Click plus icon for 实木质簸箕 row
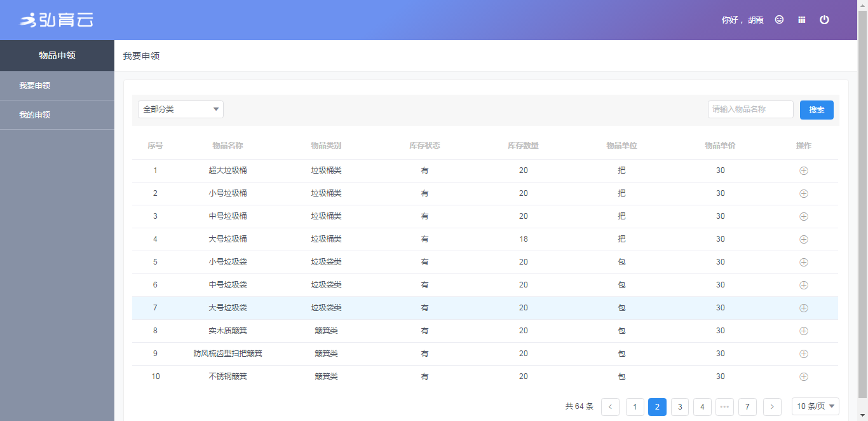Screen dimensions: 868x421 coord(803,331)
